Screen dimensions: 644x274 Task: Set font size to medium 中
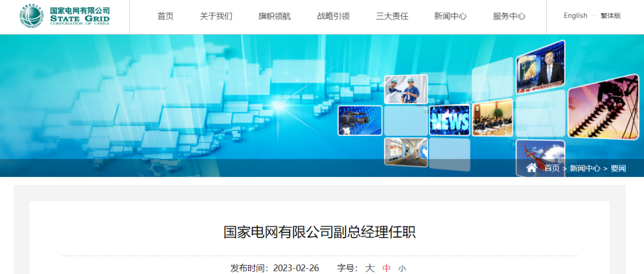click(386, 268)
